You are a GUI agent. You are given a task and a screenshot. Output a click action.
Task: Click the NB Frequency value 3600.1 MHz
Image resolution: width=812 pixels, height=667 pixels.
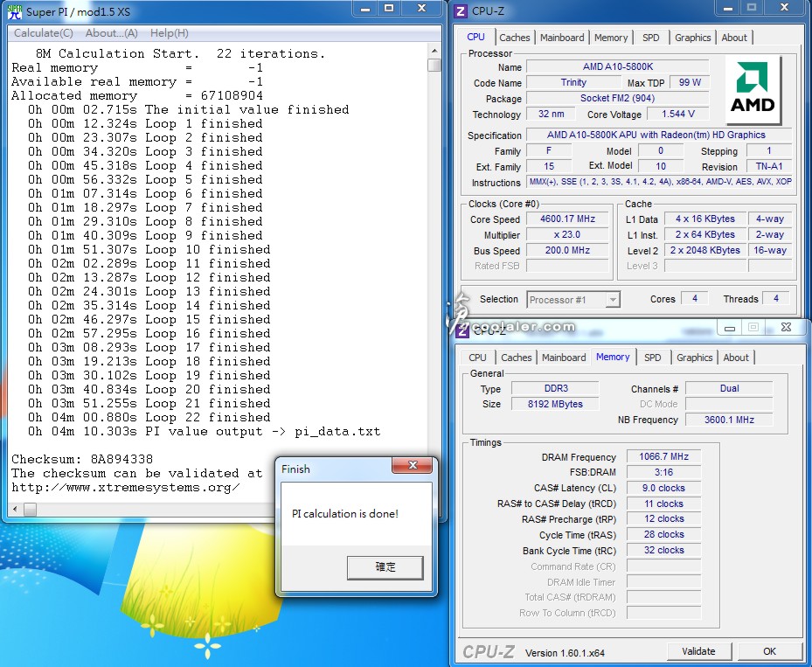[729, 420]
